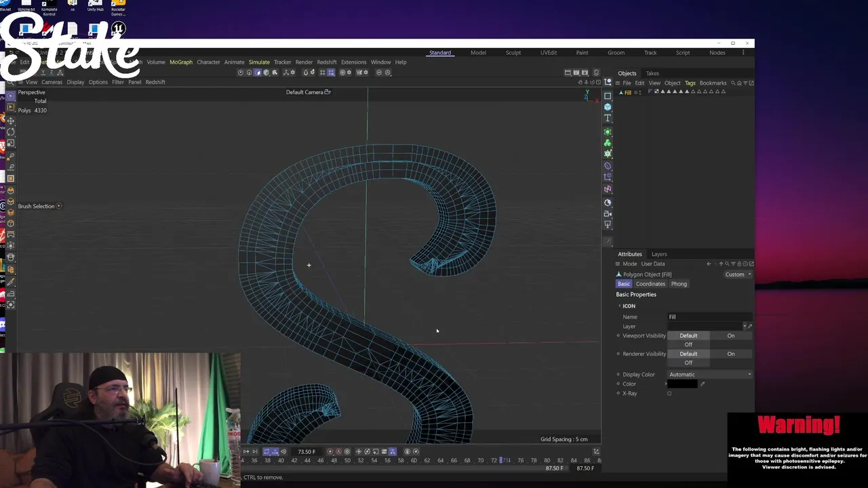868x488 pixels.
Task: Click the Attributes lock icon
Action: (x=740, y=264)
